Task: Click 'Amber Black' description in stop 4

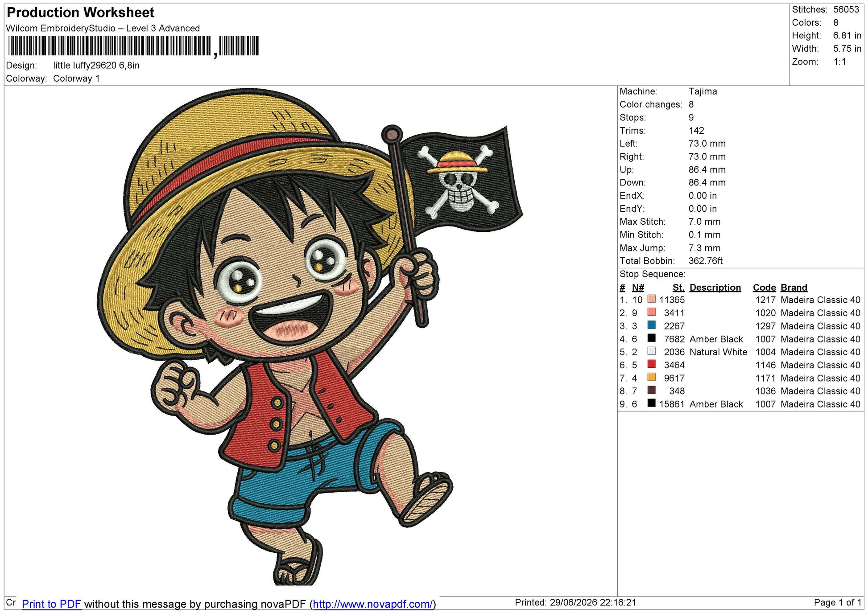Action: tap(716, 339)
